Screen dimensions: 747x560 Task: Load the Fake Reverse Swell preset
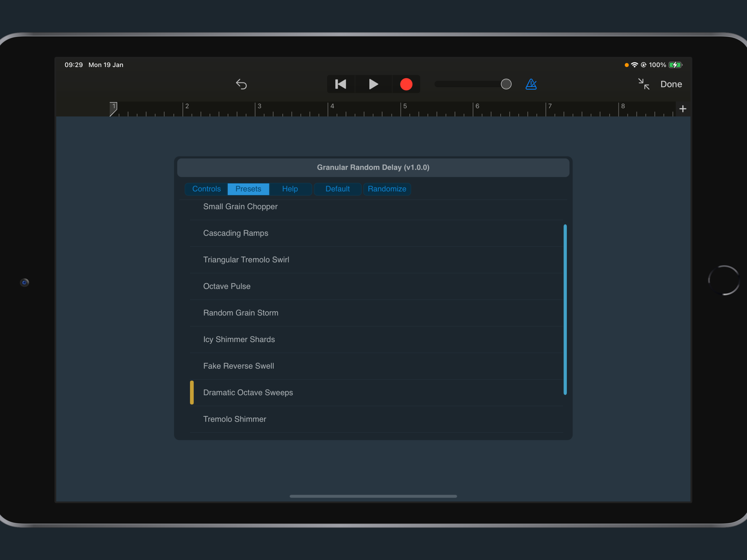(377, 366)
